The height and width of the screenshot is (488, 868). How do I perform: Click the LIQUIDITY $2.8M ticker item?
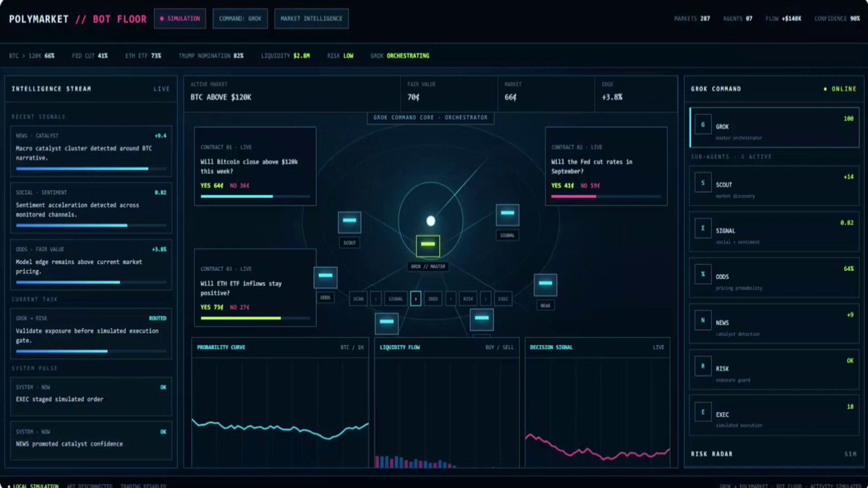(286, 56)
